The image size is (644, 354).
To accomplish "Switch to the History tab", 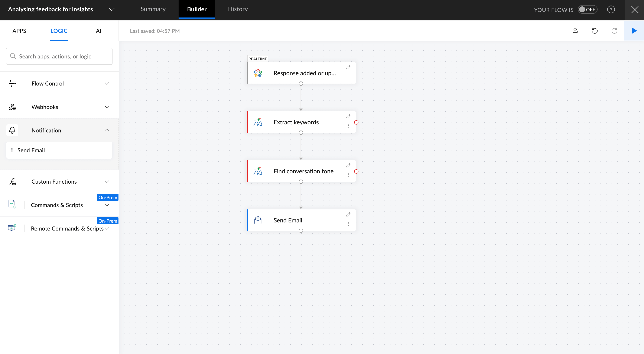I will [x=237, y=9].
